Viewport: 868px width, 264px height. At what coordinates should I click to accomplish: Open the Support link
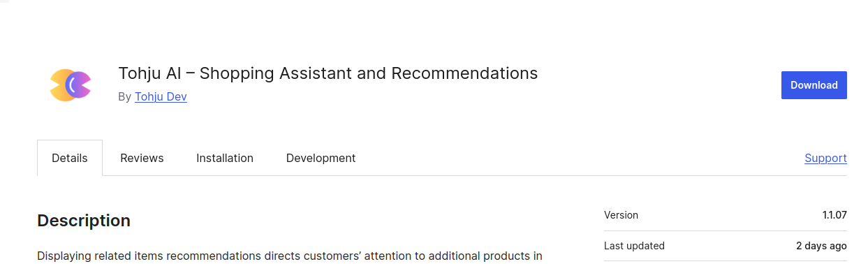click(x=825, y=158)
